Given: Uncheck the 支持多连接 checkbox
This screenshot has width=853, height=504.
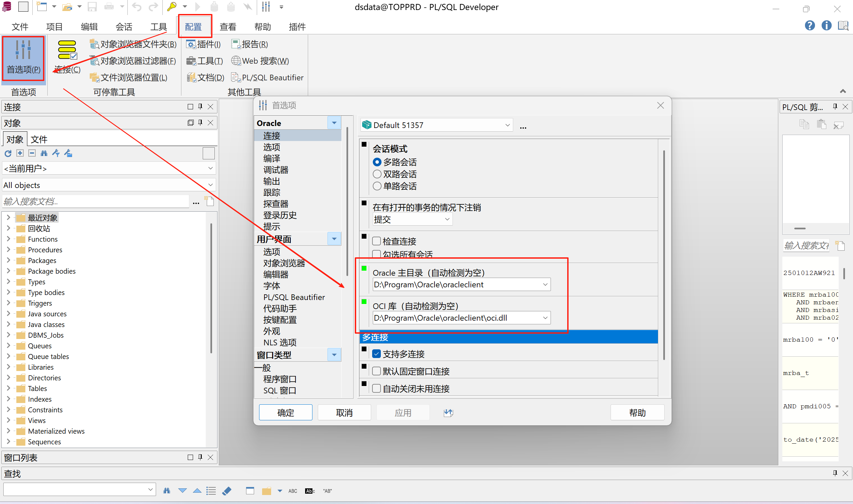Looking at the screenshot, I should click(x=376, y=354).
